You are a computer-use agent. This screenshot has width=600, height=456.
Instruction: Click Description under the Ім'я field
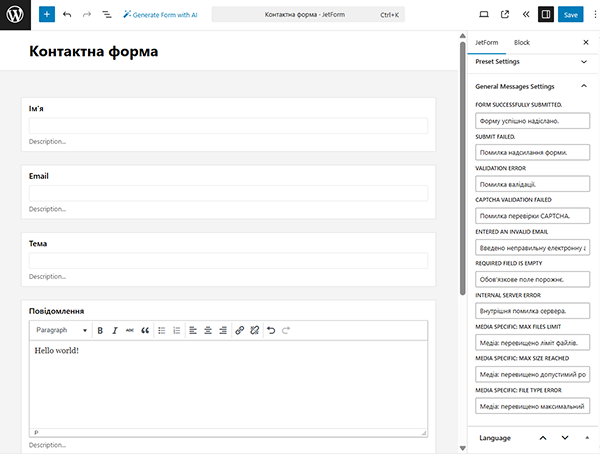click(x=47, y=142)
